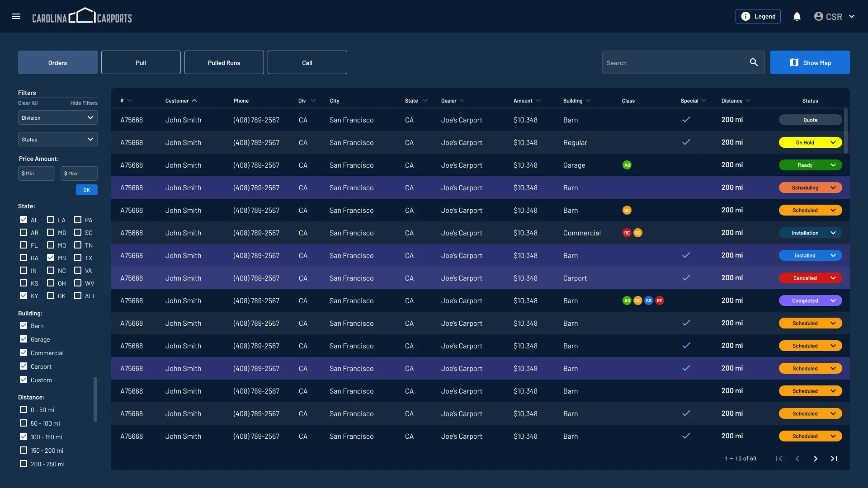Click the Quote status pill

(x=811, y=120)
